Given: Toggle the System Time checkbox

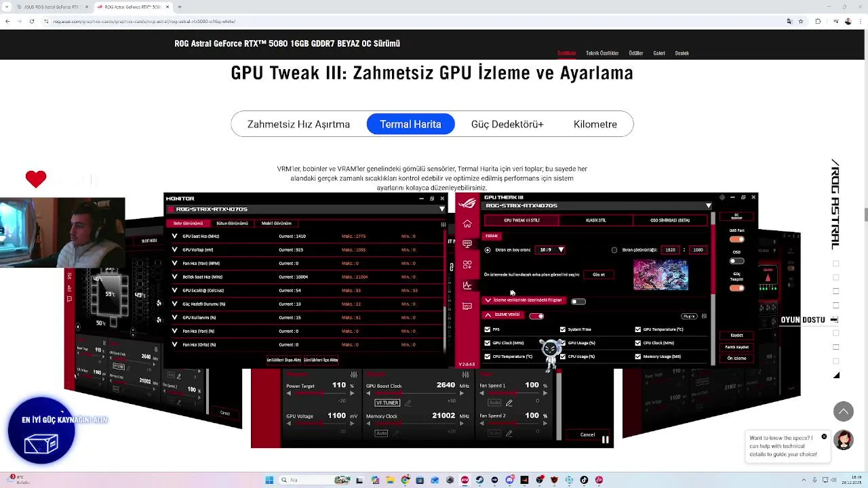Looking at the screenshot, I should tap(563, 329).
